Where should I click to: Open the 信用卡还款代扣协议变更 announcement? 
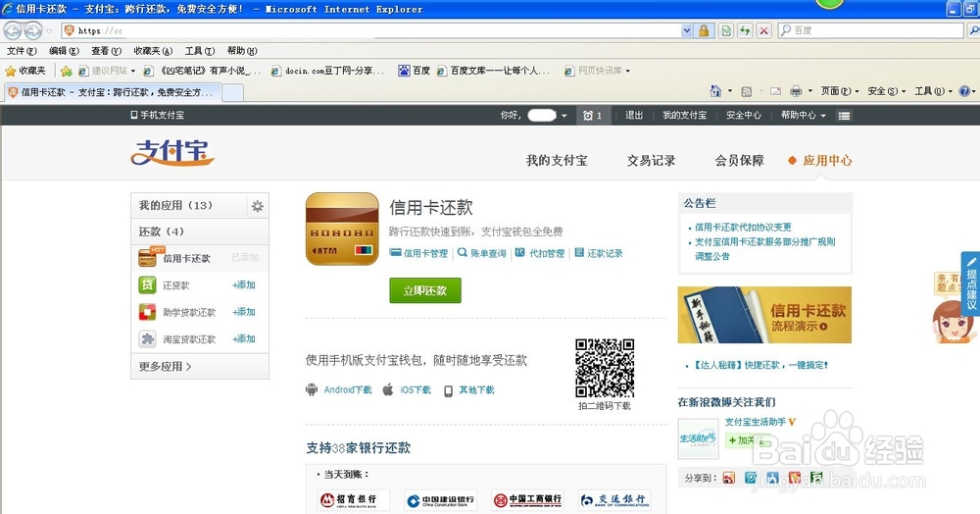click(x=743, y=227)
